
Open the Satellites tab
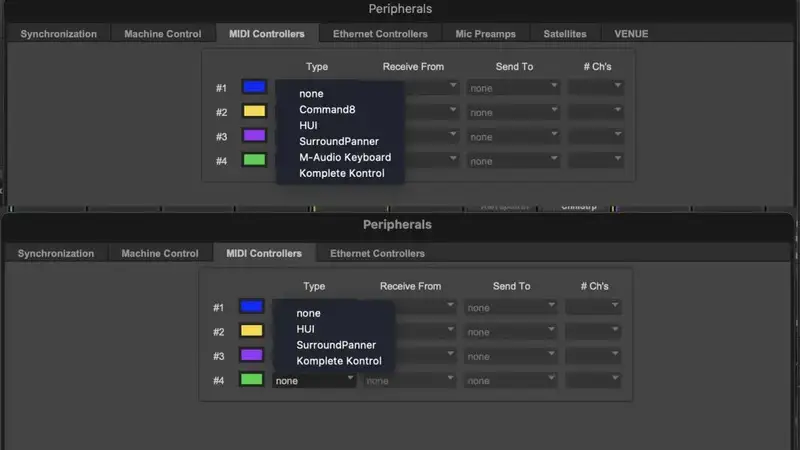tap(565, 34)
